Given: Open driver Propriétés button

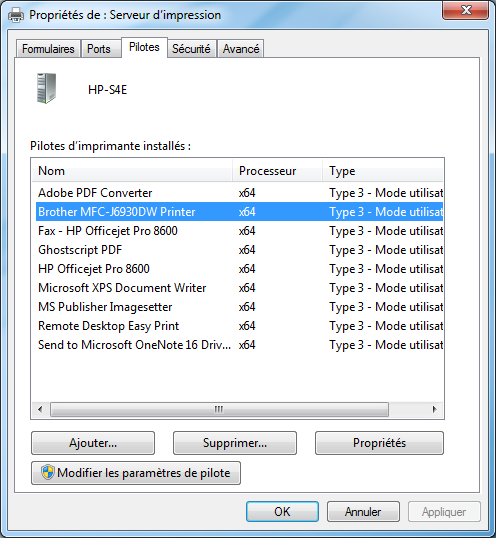Looking at the screenshot, I should click(x=379, y=443).
